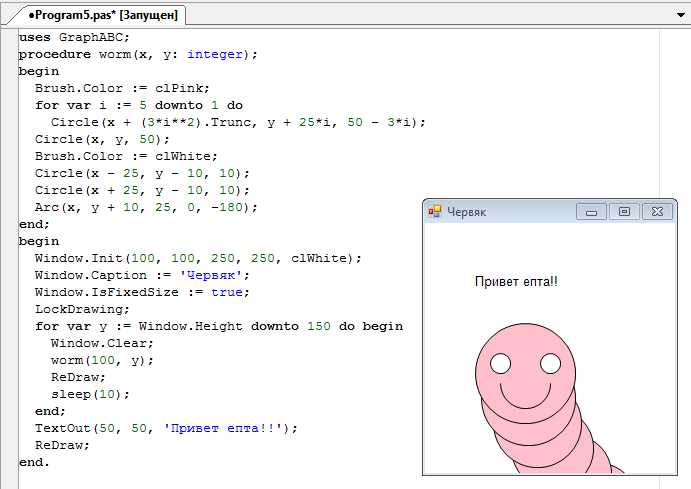The height and width of the screenshot is (489, 691).
Task: Click the 'true' value after IsFixedSize
Action: 227,292
